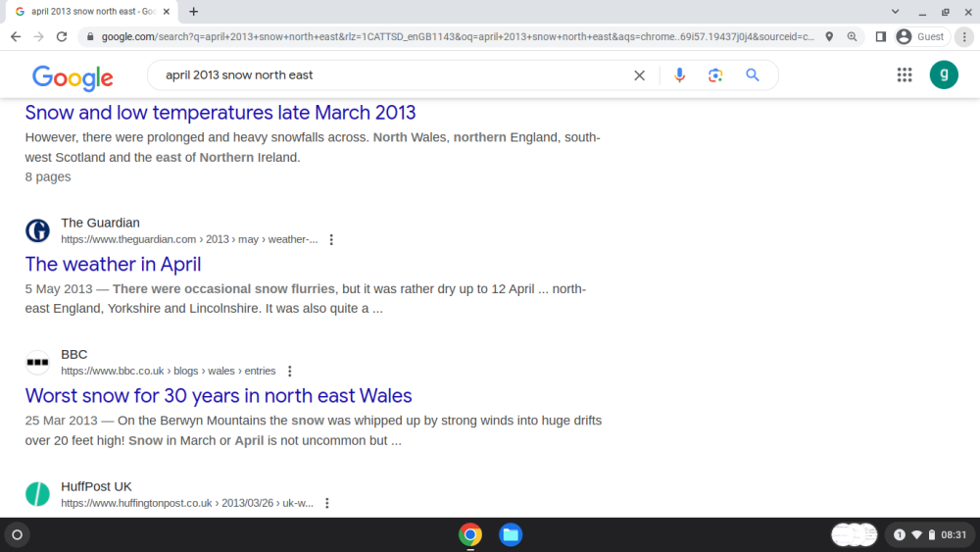Search by image with the Lens icon
980x552 pixels.
[x=715, y=75]
